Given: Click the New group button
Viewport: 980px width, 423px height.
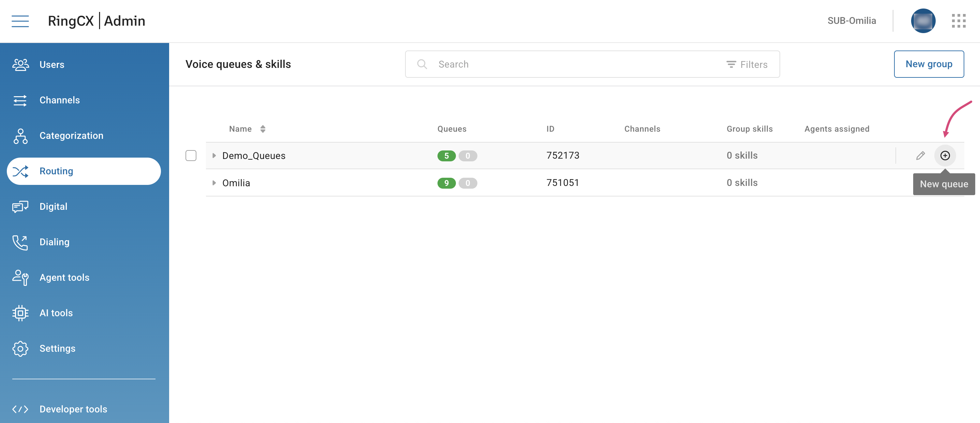Looking at the screenshot, I should point(928,64).
